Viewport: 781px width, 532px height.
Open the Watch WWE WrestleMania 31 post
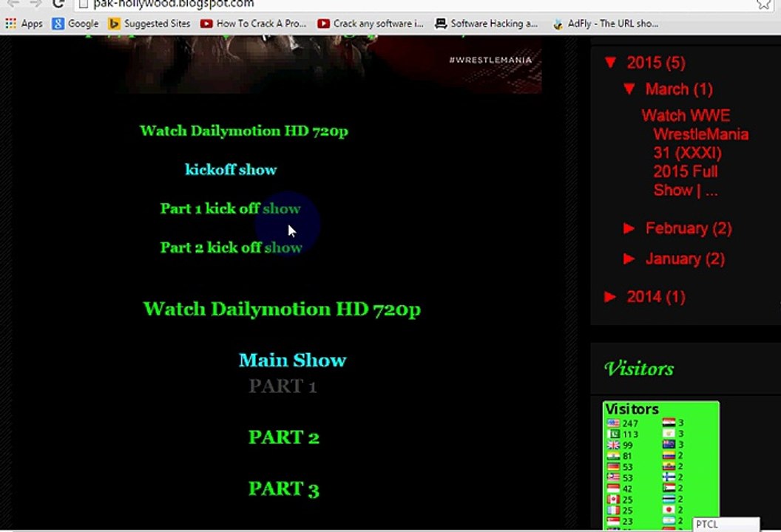coord(694,152)
